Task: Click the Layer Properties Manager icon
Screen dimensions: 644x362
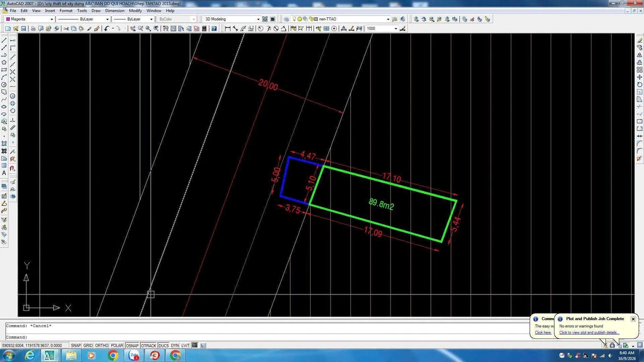Action: point(286,19)
